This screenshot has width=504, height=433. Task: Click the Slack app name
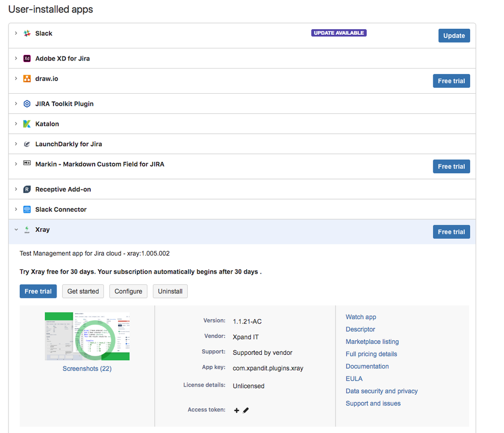click(x=44, y=33)
